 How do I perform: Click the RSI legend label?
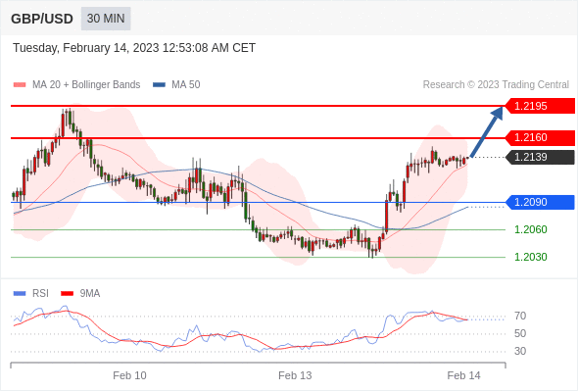click(40, 294)
